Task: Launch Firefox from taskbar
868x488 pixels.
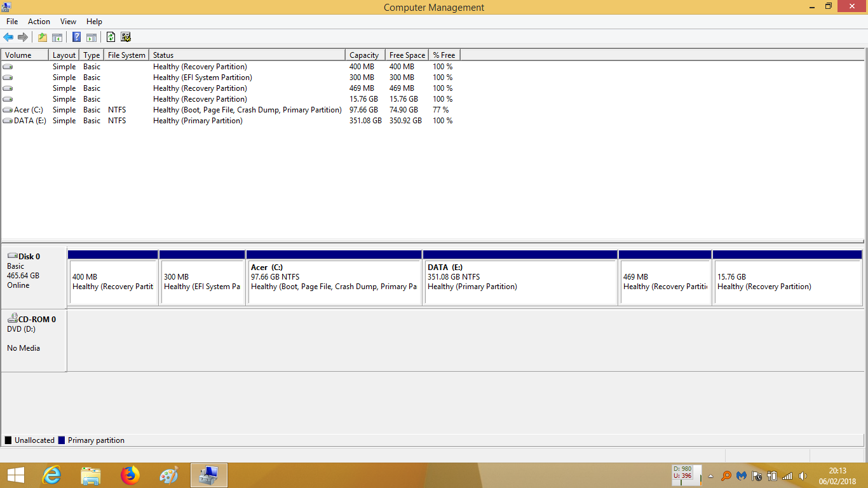Action: (x=130, y=475)
